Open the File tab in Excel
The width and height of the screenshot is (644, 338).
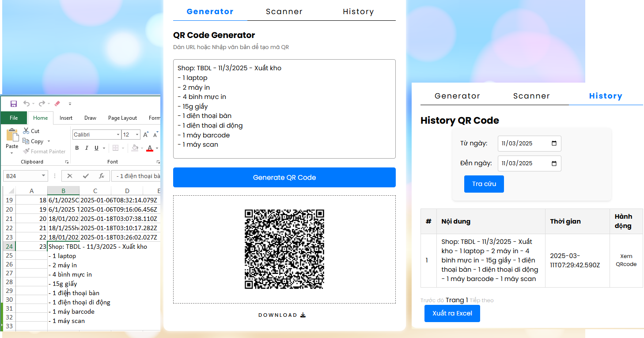[14, 118]
